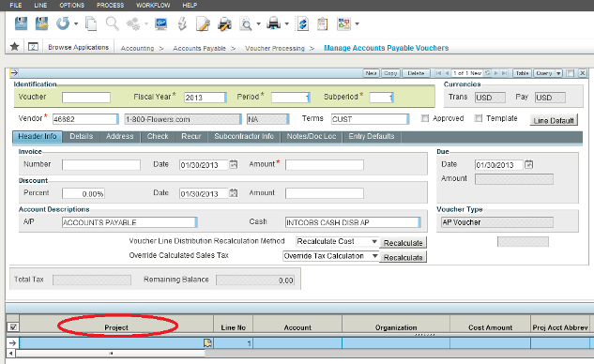Viewport: 594px width, 364px height.
Task: Click the magnifying glass Query icon
Action: coord(112,23)
